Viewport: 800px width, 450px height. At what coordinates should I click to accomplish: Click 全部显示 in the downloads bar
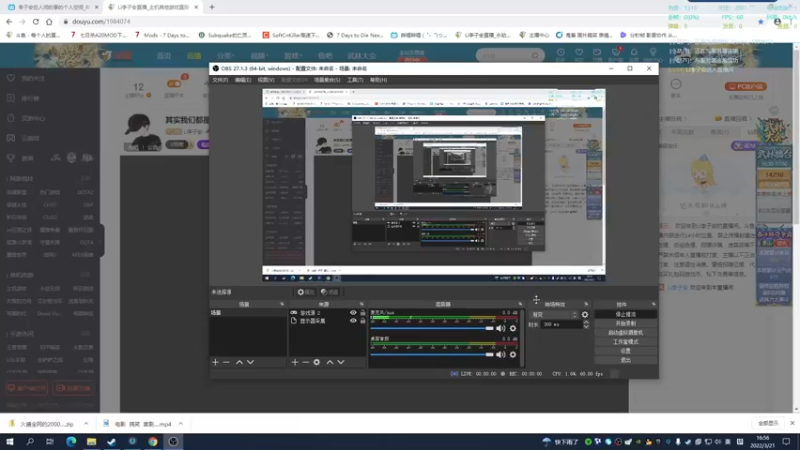768,423
